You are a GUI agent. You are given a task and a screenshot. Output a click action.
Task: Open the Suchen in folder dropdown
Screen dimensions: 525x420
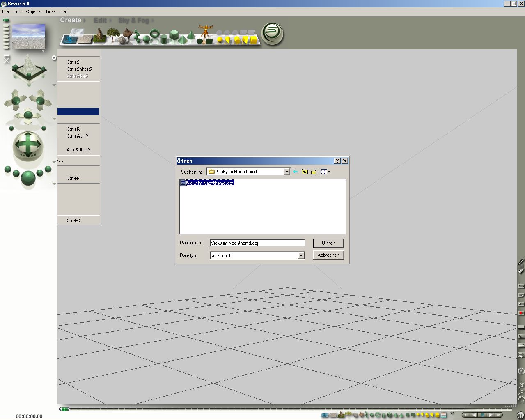click(287, 172)
